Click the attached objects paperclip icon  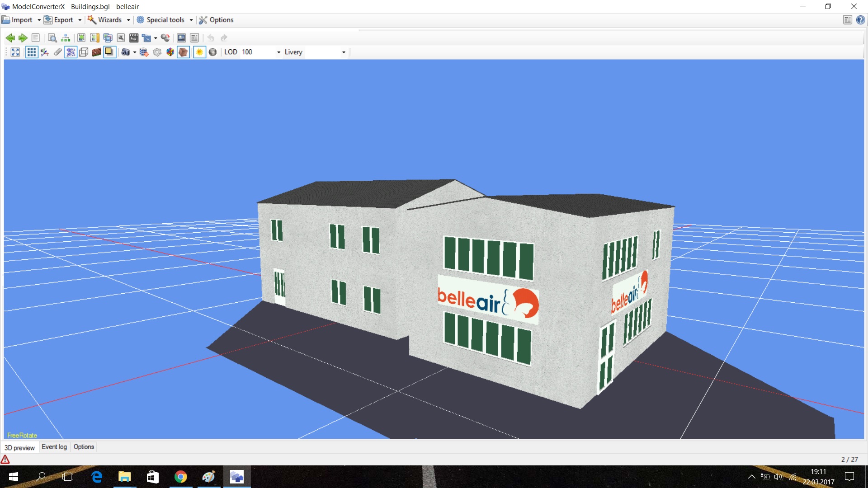click(x=58, y=52)
